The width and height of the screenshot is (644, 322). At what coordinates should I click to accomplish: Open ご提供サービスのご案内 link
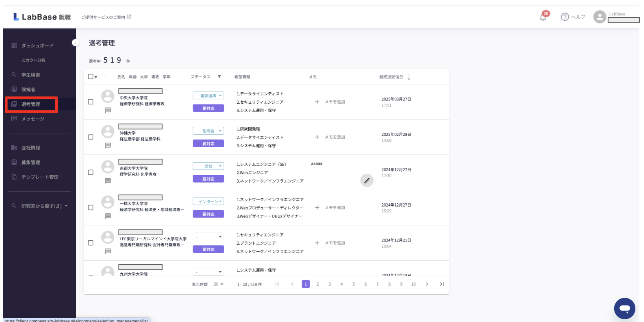point(106,17)
